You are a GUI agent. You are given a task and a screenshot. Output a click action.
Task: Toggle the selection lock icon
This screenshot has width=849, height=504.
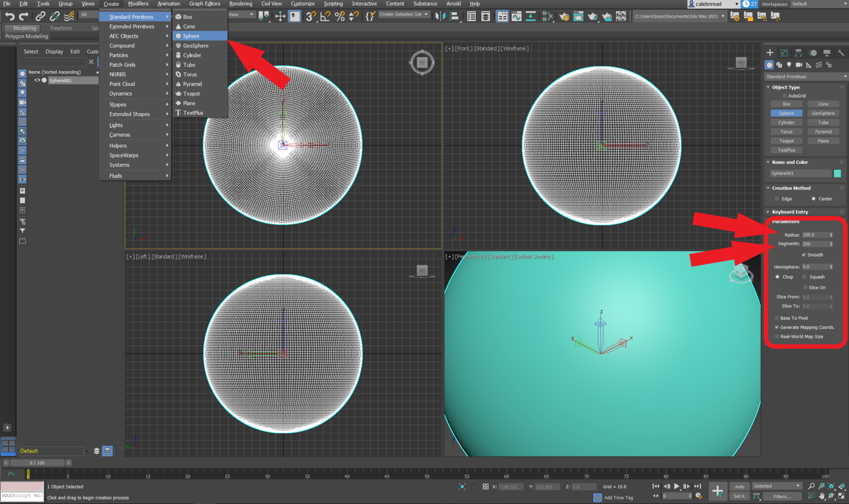[x=474, y=487]
